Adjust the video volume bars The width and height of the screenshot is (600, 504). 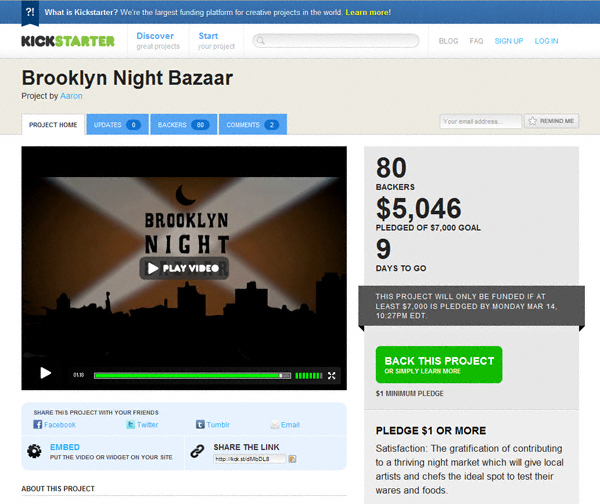point(309,375)
